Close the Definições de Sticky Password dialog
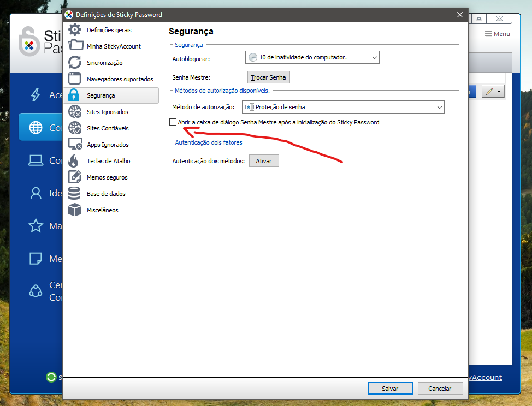The image size is (532, 406). pos(460,15)
